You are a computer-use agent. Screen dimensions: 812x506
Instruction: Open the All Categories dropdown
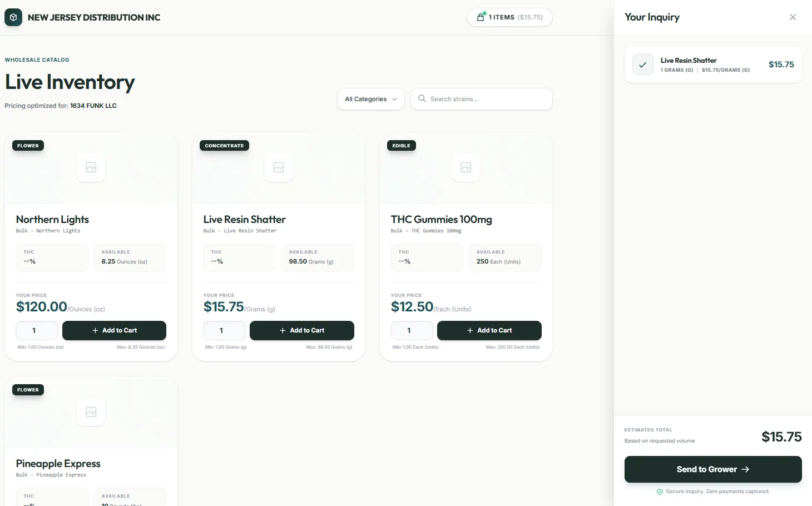pos(371,99)
